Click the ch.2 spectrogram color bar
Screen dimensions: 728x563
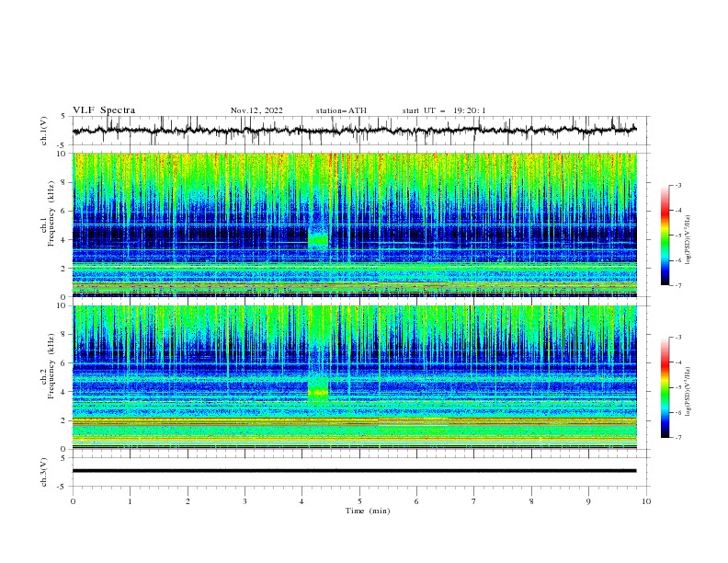pyautogui.click(x=665, y=387)
